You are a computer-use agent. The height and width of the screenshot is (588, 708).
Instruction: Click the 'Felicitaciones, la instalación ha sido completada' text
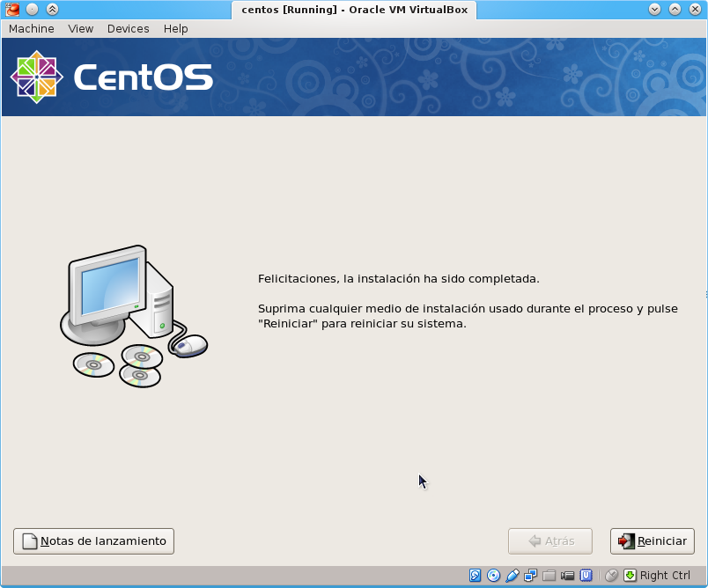click(x=399, y=279)
